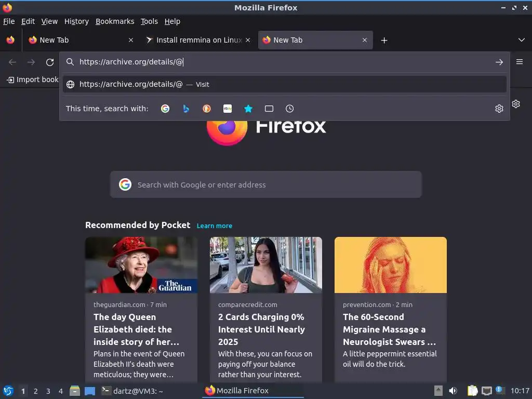Search bookmarks using the star icon
532x399 pixels.
248,109
